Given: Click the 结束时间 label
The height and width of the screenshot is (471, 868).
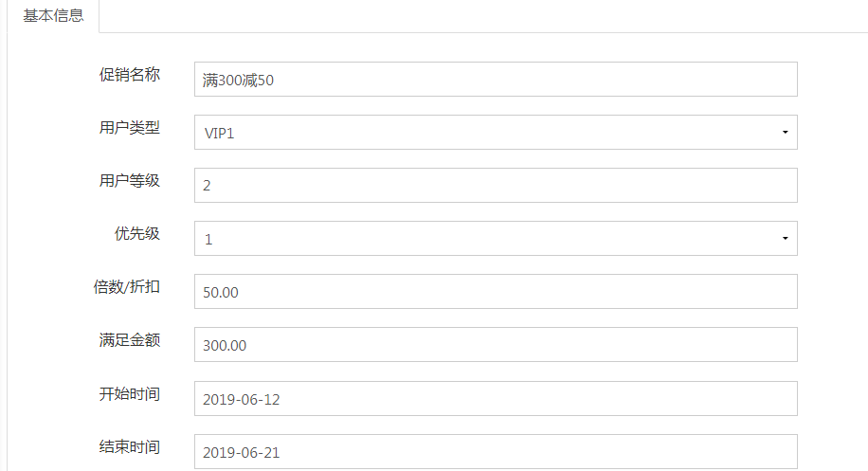Looking at the screenshot, I should click(x=130, y=446).
